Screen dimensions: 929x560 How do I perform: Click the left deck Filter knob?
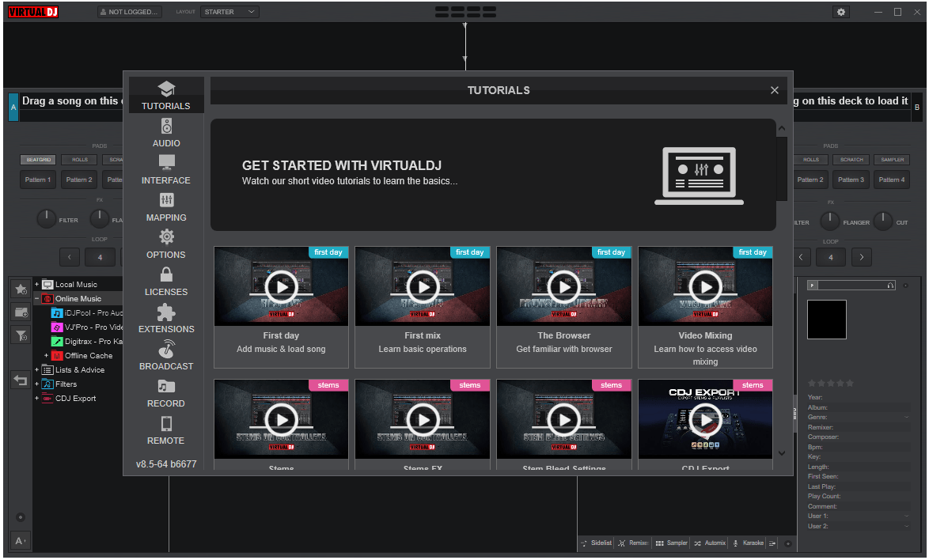[x=46, y=219]
